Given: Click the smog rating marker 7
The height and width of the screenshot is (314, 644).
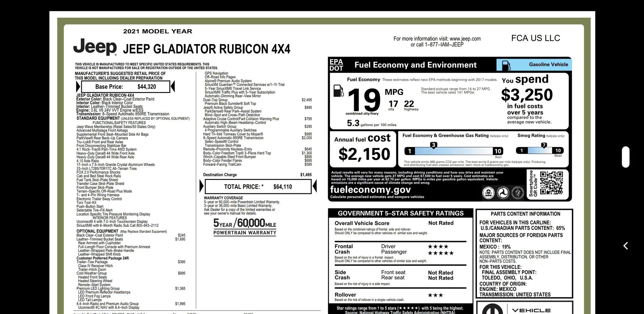Looking at the screenshot, I should (544, 145).
